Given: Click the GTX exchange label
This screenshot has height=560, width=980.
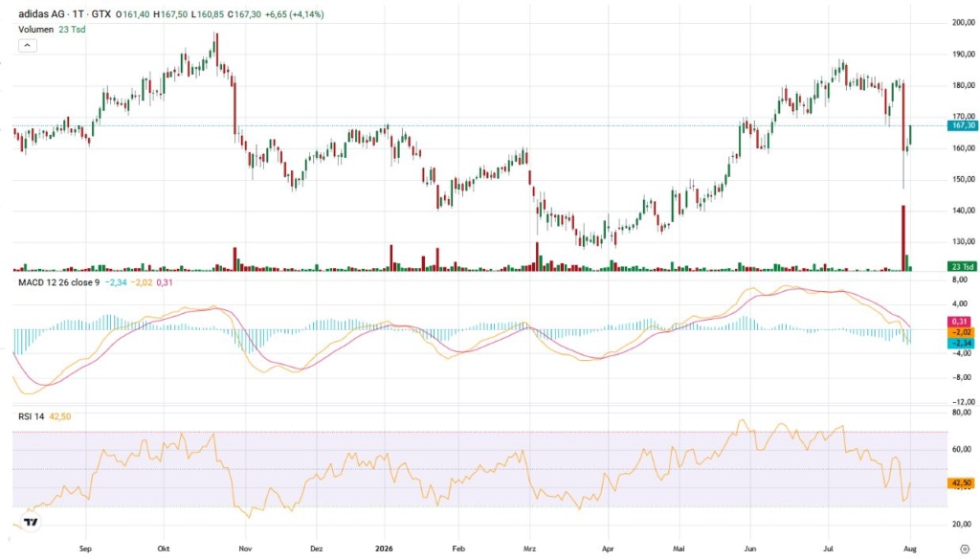Looking at the screenshot, I should pyautogui.click(x=100, y=13).
